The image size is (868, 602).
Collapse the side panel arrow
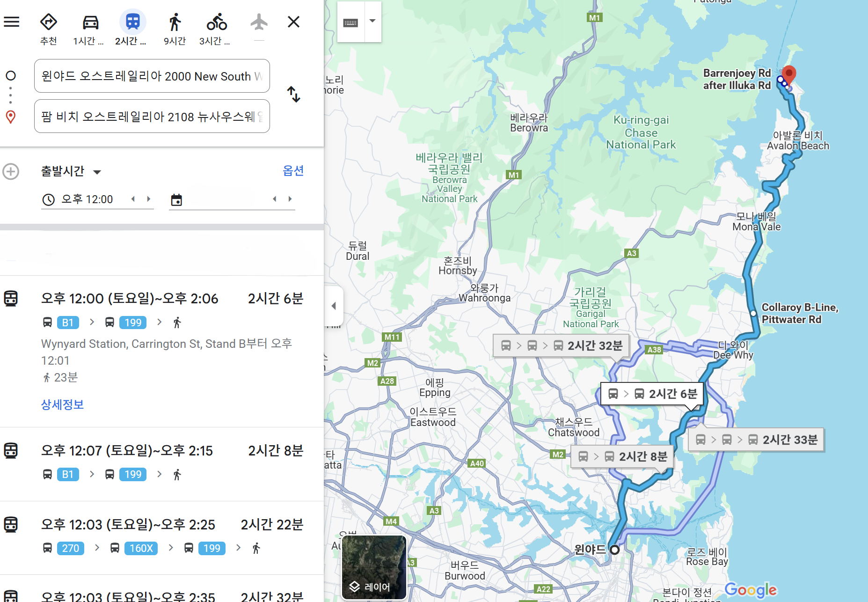pos(334,306)
